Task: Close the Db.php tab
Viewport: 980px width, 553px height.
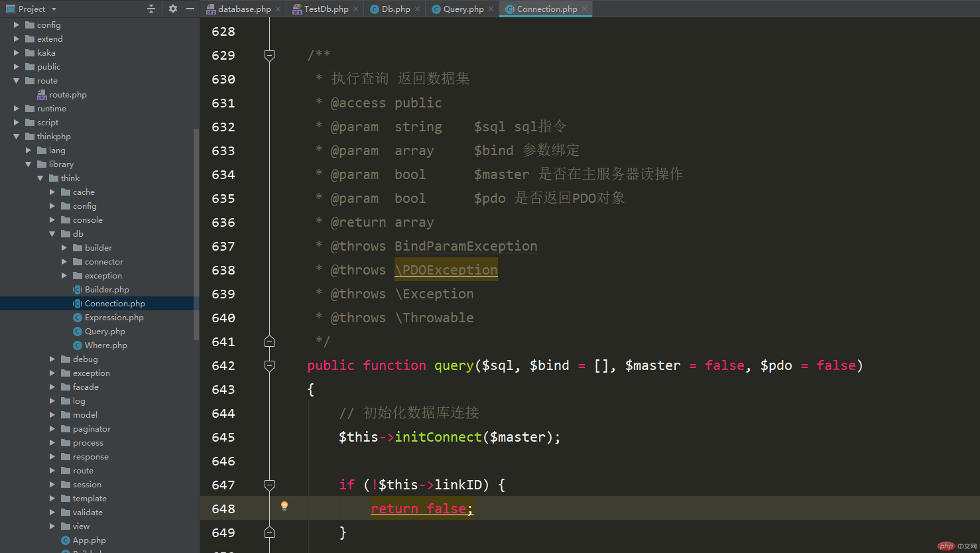Action: coord(418,9)
